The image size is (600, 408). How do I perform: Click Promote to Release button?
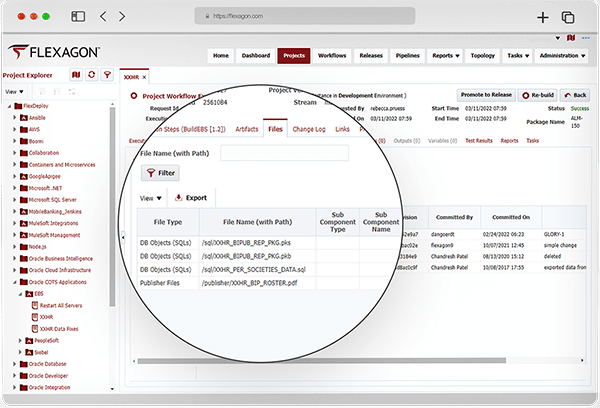(486, 95)
